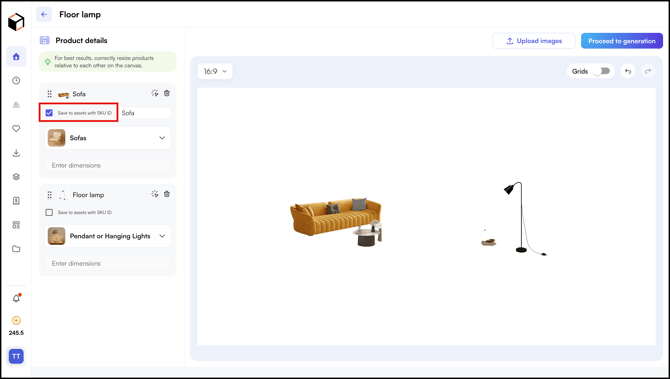Screen dimensions: 670x379
Task: Check Save to assets for Floor lamp
Action: pyautogui.click(x=49, y=212)
